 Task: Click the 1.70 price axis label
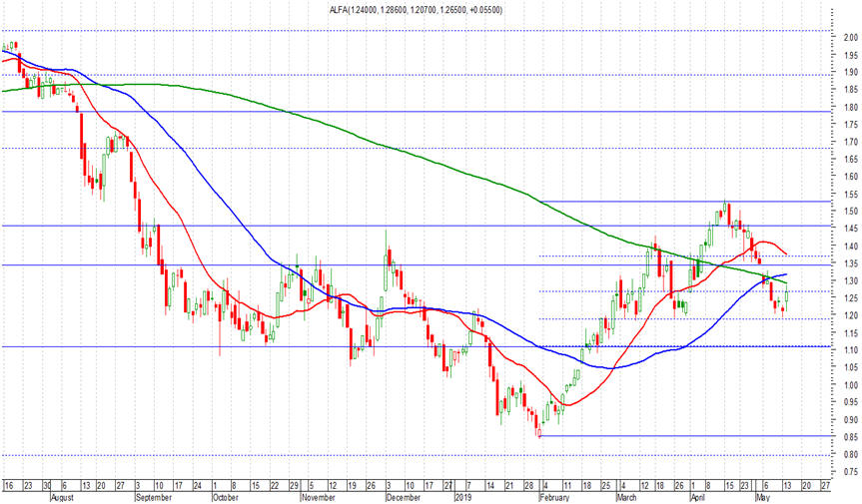tap(851, 142)
